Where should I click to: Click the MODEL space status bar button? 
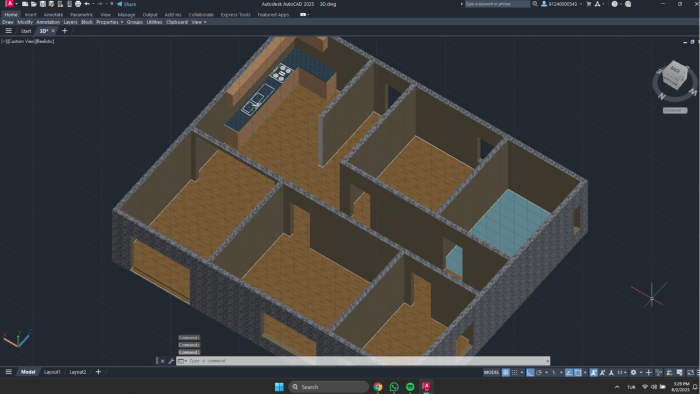click(492, 372)
